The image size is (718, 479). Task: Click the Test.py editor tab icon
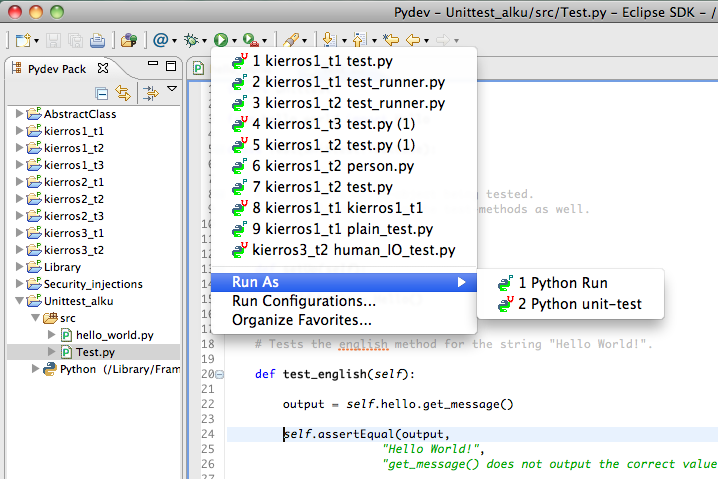click(x=198, y=68)
